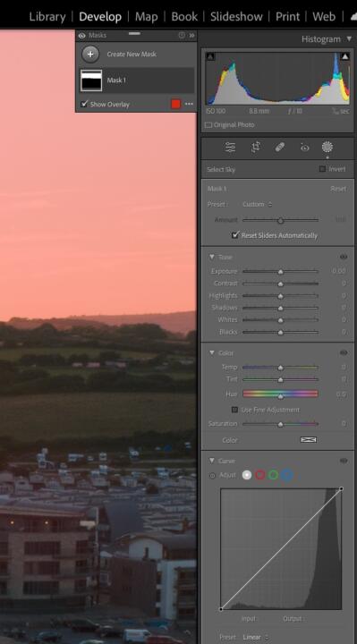The image size is (357, 644).
Task: Select the green curve channel
Action: tap(273, 475)
